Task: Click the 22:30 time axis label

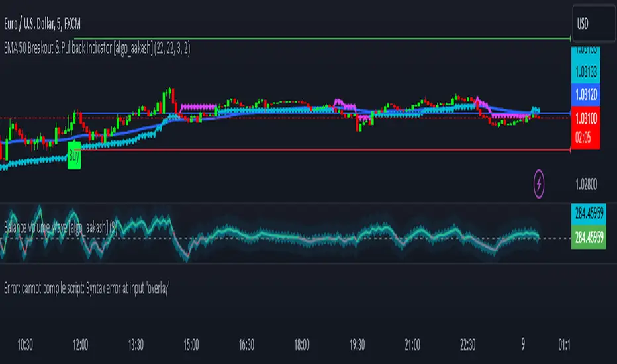Action: [x=468, y=345]
